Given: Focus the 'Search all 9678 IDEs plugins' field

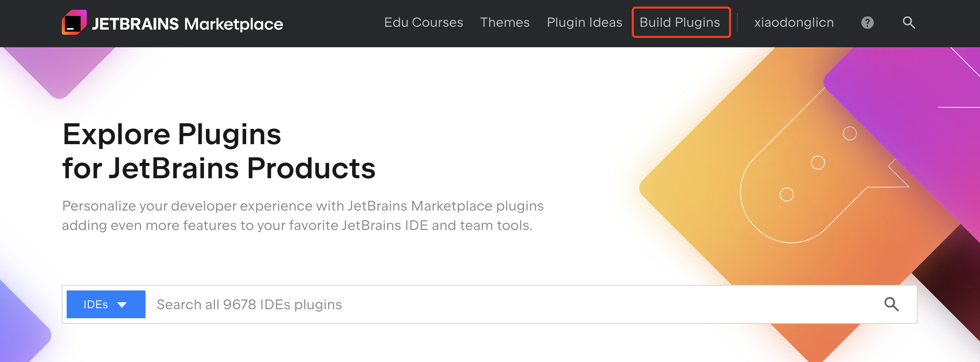Looking at the screenshot, I should 495,304.
